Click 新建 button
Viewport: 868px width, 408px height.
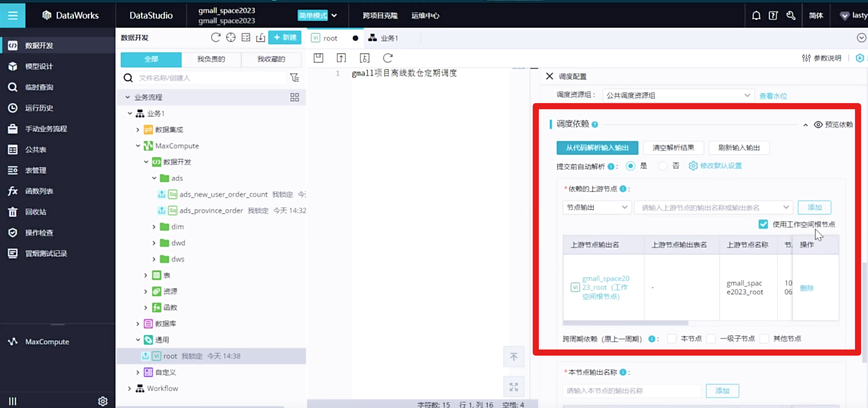click(x=285, y=37)
